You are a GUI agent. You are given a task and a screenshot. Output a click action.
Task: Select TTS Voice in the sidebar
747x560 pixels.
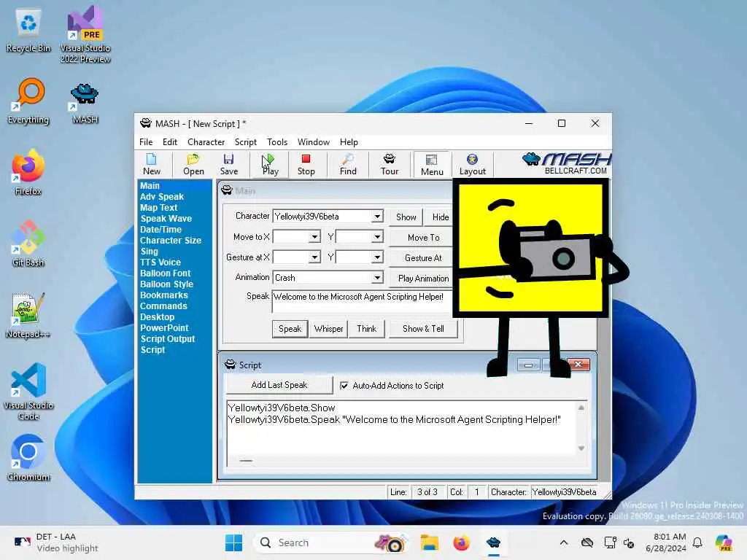160,262
